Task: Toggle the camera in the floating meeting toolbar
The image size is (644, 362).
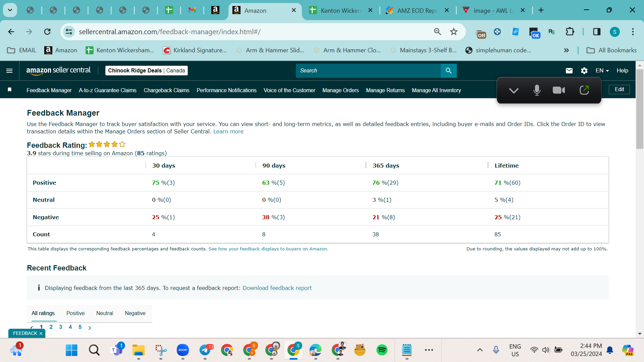Action: tap(559, 90)
